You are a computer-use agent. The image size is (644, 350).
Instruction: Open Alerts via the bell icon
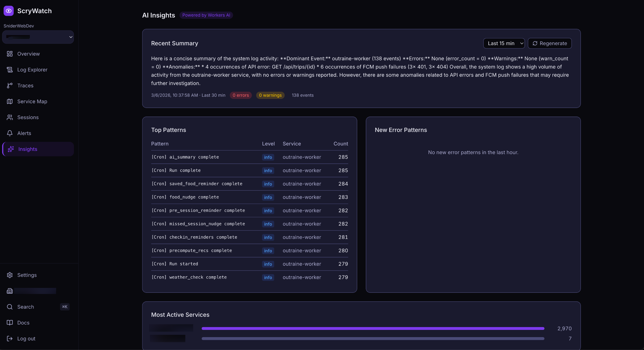10,133
